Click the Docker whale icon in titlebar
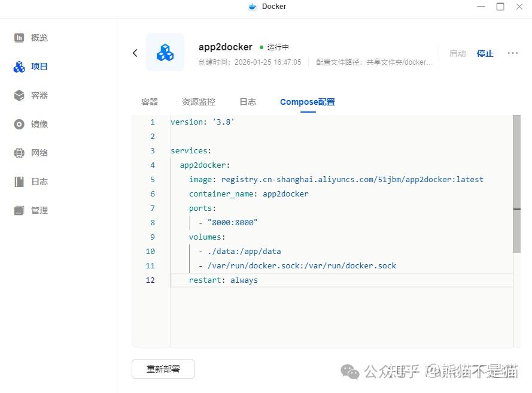This screenshot has height=393, width=532. coord(254,7)
